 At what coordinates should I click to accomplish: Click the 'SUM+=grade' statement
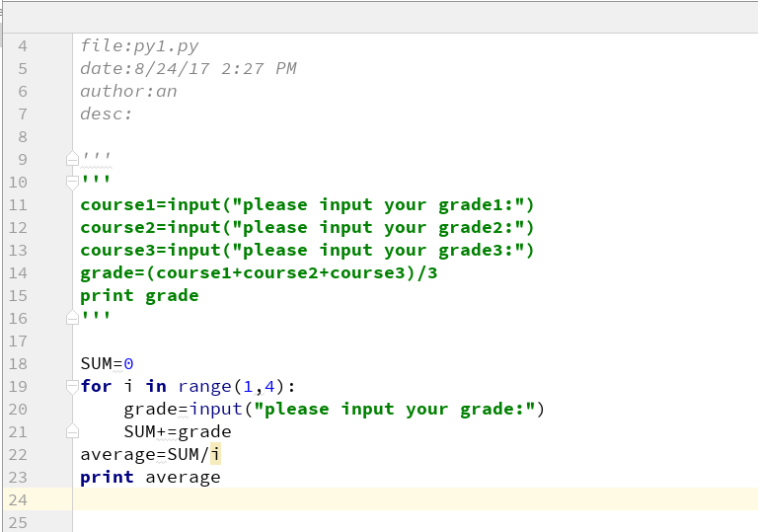[x=178, y=431]
